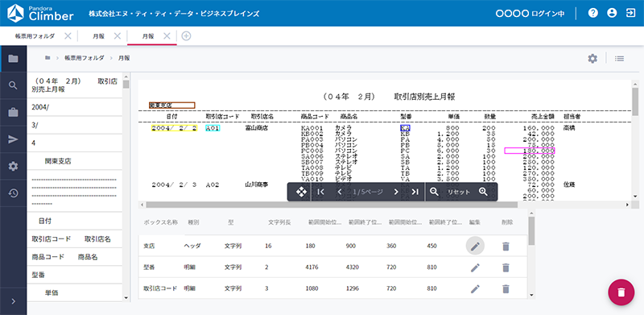This screenshot has width=644, height=315.
Task: Open the history clock icon in sidebar
Action: tap(13, 193)
